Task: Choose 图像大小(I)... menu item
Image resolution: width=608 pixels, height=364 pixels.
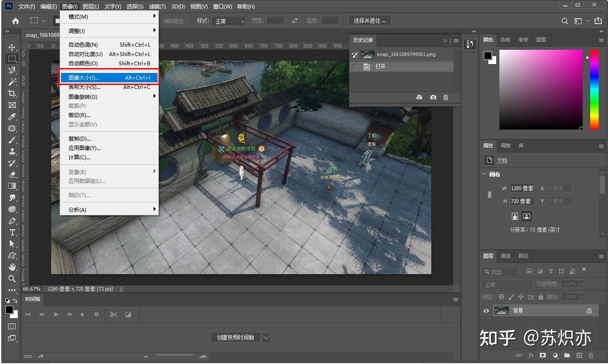Action: tap(109, 78)
